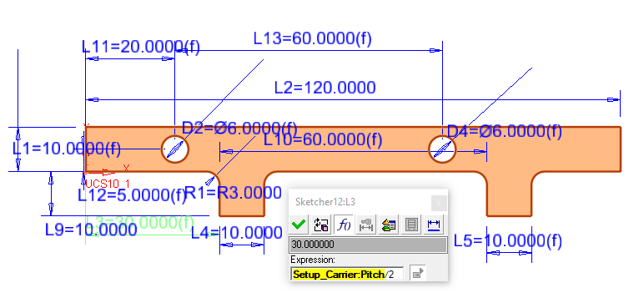Click the blue dimension arrows icon

(433, 225)
